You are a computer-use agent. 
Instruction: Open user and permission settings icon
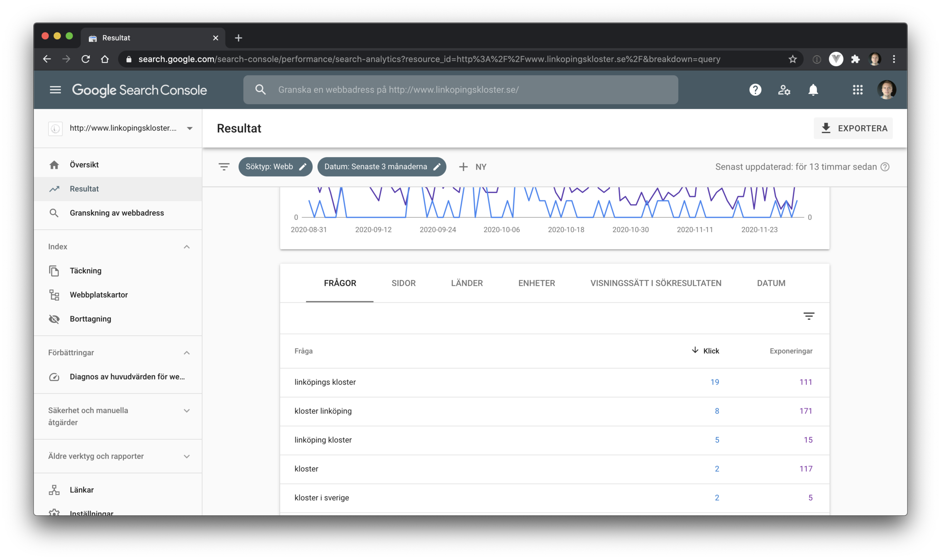tap(784, 90)
